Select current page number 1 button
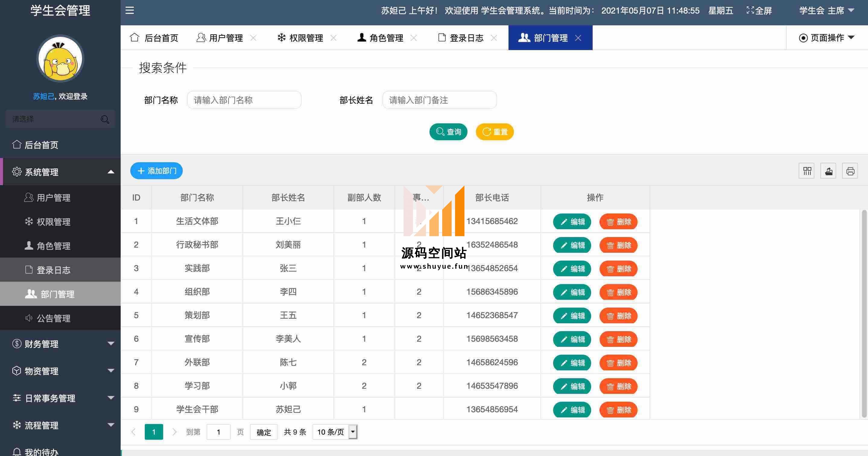 (154, 432)
